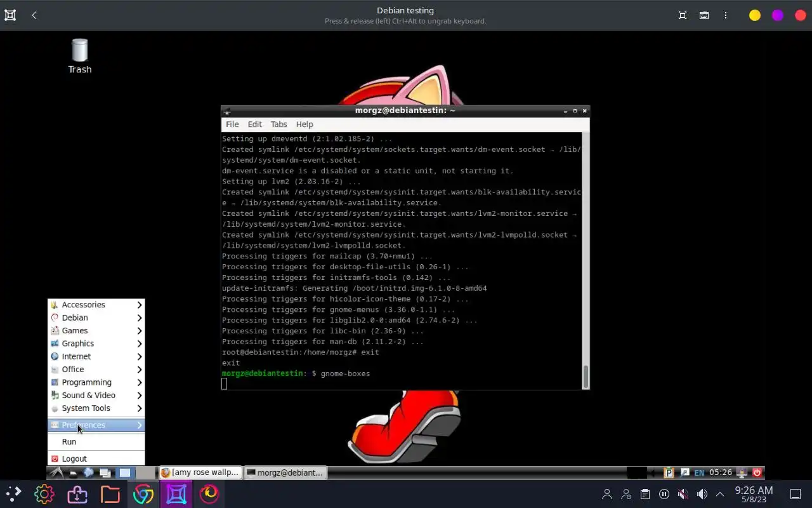Click the yellow window button in the header
The width and height of the screenshot is (812, 508).
(x=755, y=15)
